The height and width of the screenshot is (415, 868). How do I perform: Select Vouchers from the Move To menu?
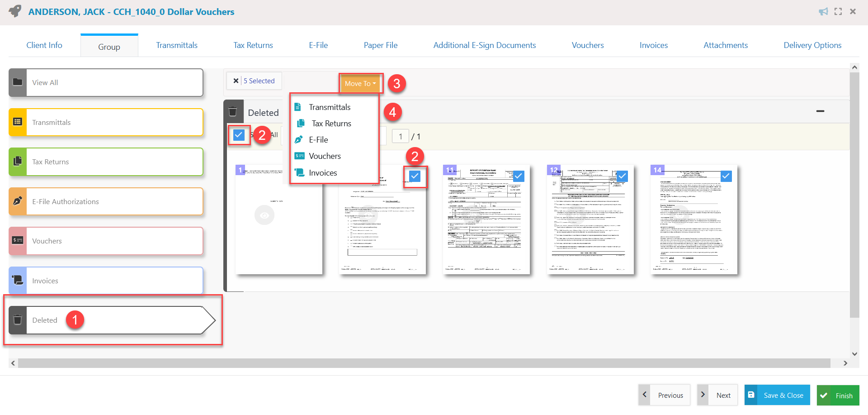coord(324,156)
